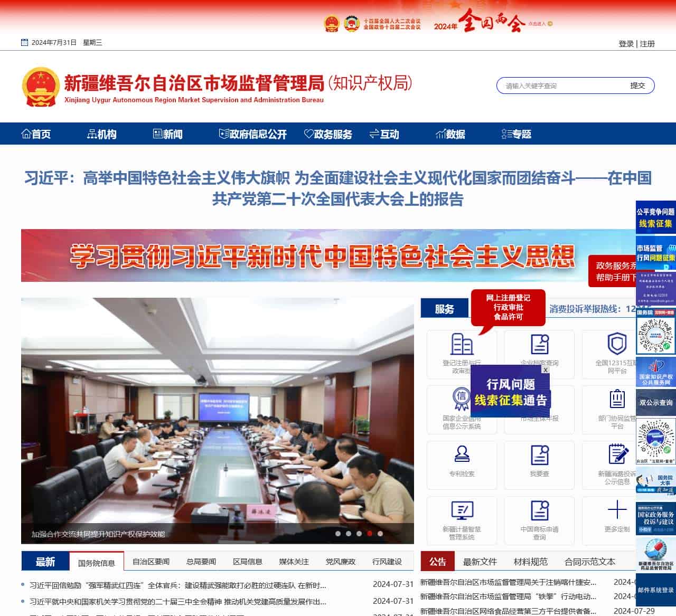The image size is (676, 616).
Task: Select the fourth carousel indicator dot
Action: [369, 533]
